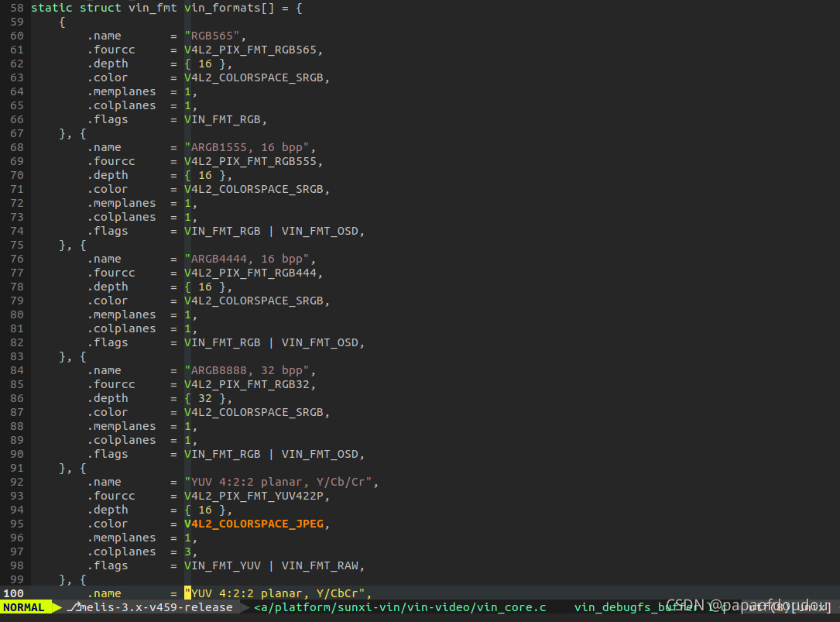840x622 pixels.
Task: Click the file path ending in vin_core.c
Action: (400, 607)
